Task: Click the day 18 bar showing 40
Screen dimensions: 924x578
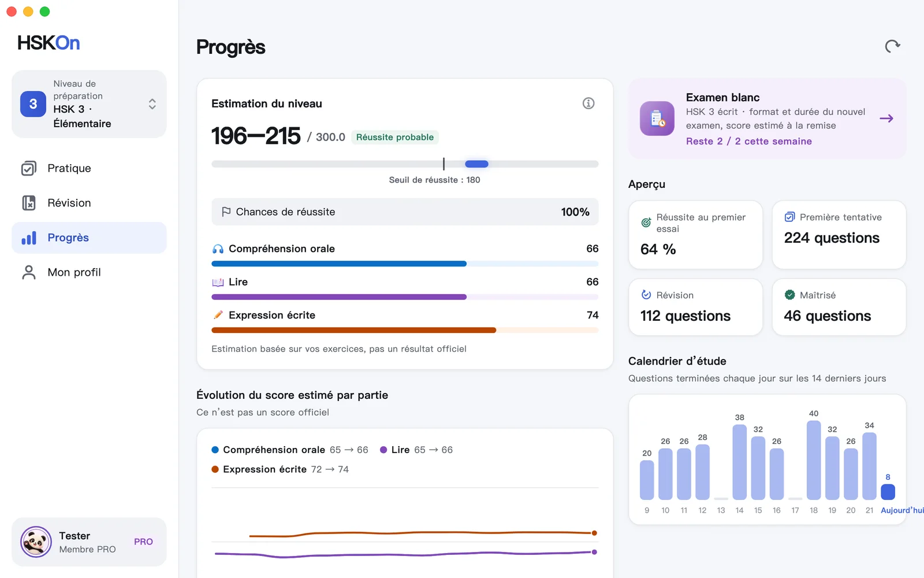Action: pos(814,460)
